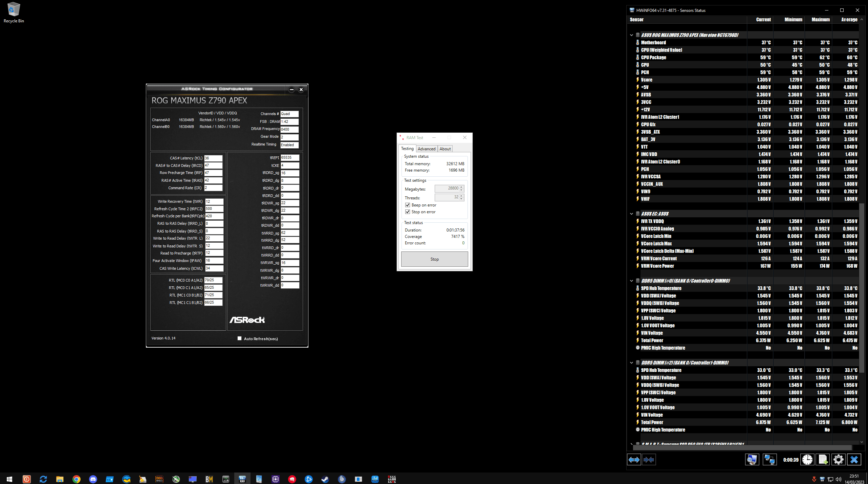Click the active HWiNFO taskbar icon
This screenshot has width=868, height=484.
tap(242, 479)
